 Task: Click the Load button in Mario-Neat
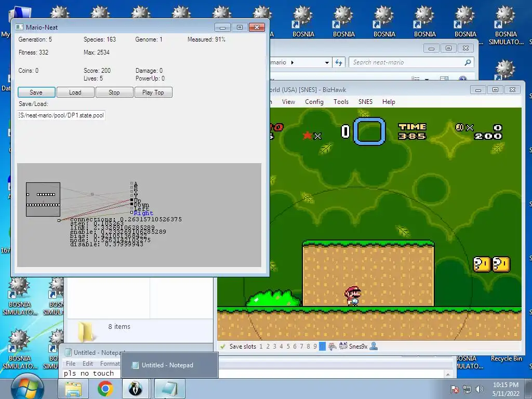[x=75, y=92]
